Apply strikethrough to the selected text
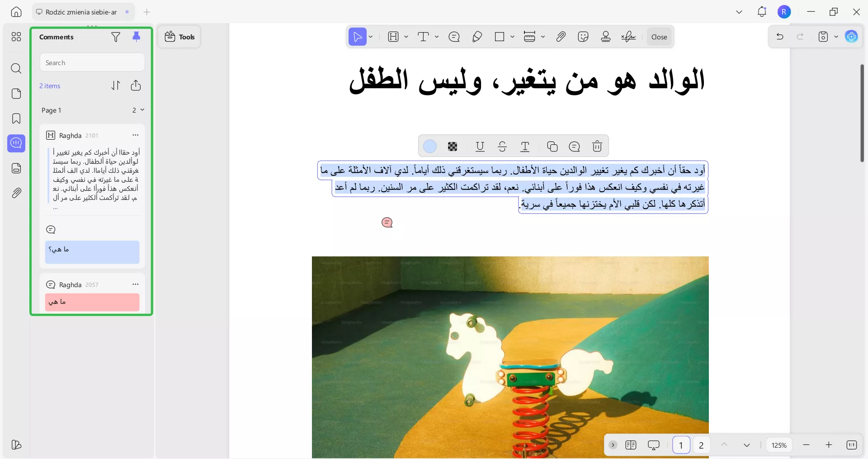The width and height of the screenshot is (868, 459). [502, 146]
